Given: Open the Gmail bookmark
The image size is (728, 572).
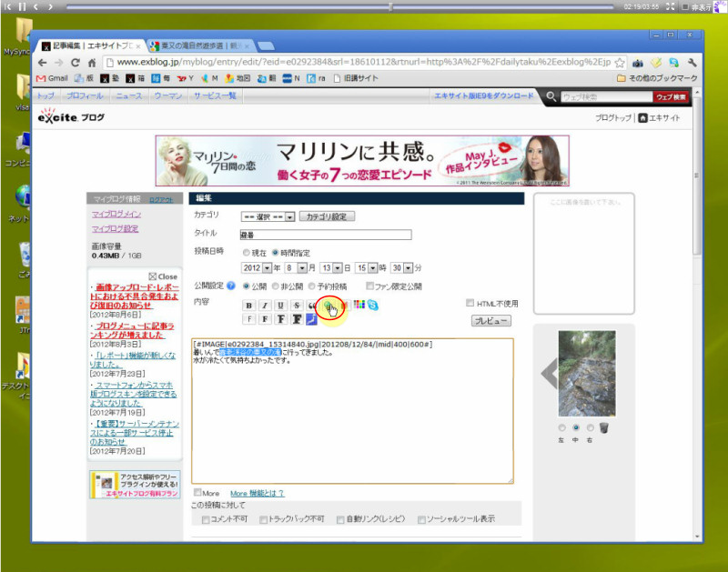Looking at the screenshot, I should coord(53,78).
